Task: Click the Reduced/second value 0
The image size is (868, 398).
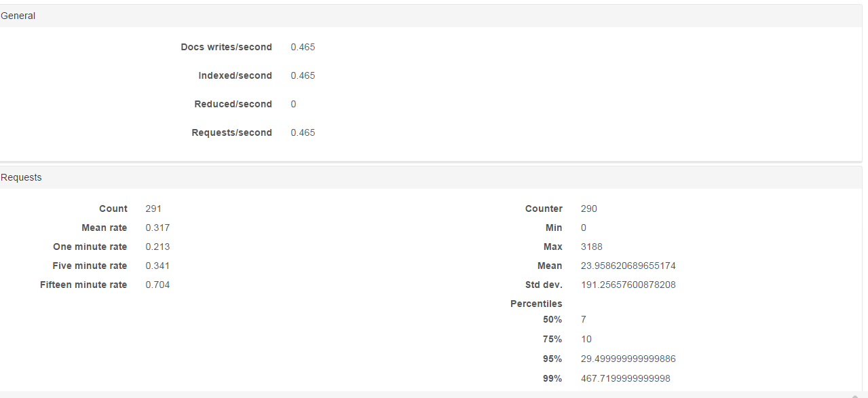Action: point(293,104)
